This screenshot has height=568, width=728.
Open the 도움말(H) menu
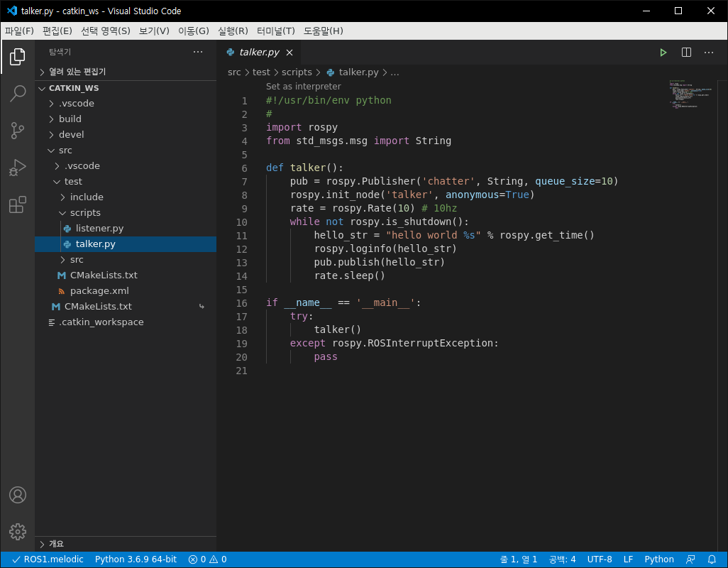[323, 31]
